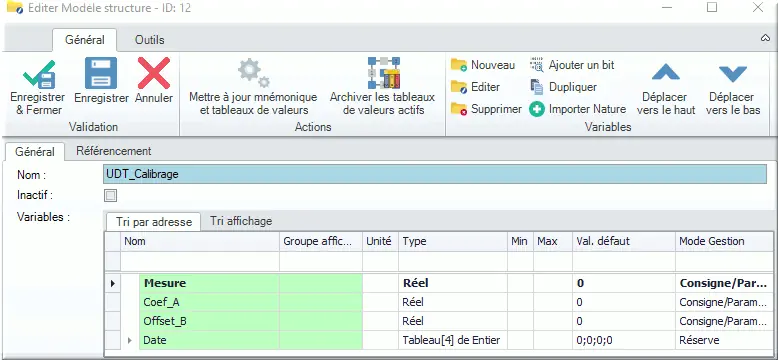The width and height of the screenshot is (778, 360).
Task: Click the 0;0;0;0 default value cell
Action: (624, 340)
